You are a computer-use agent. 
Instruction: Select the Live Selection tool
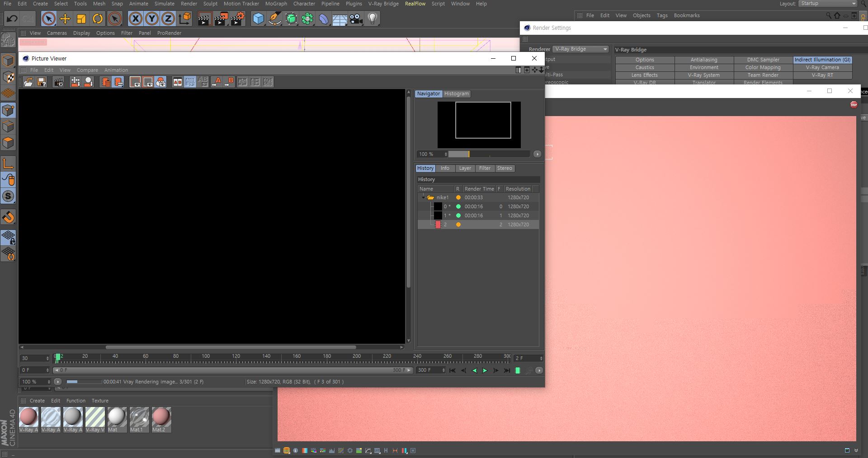49,19
